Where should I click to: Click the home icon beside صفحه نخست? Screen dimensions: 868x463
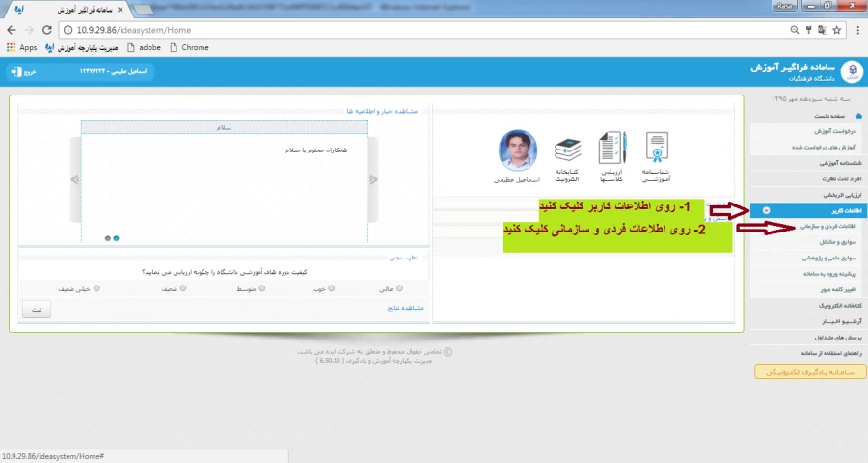[x=858, y=116]
